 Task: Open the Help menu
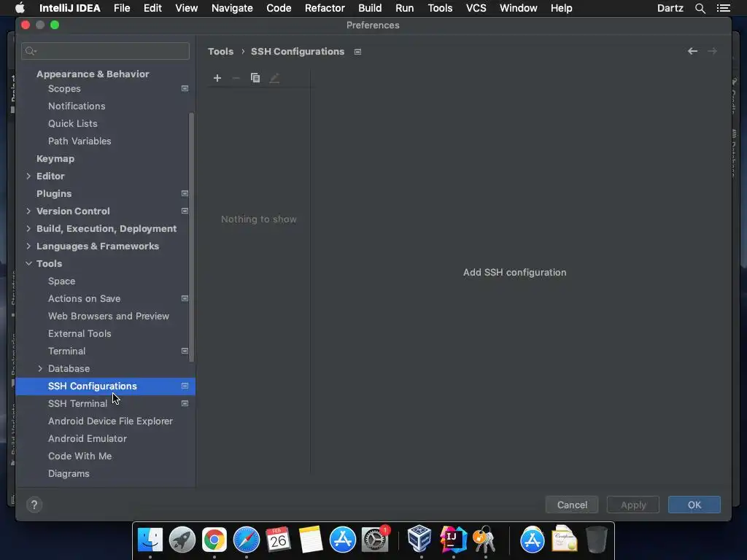point(561,8)
